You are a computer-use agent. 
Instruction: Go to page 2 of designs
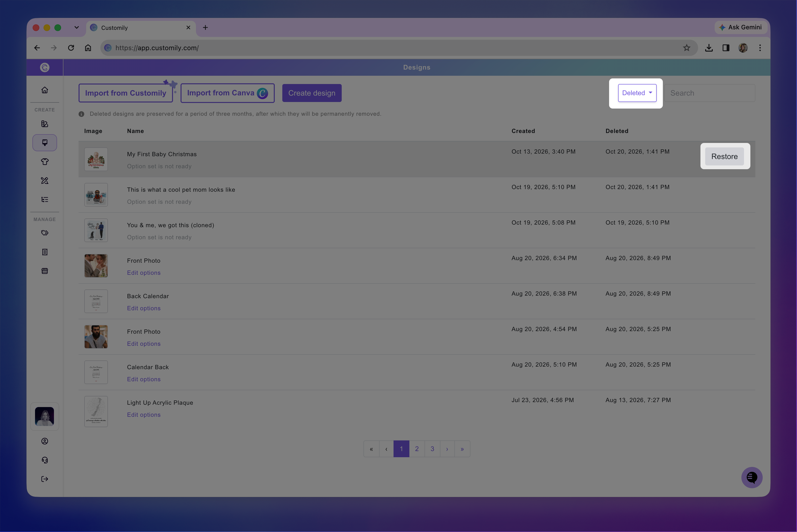tap(417, 449)
